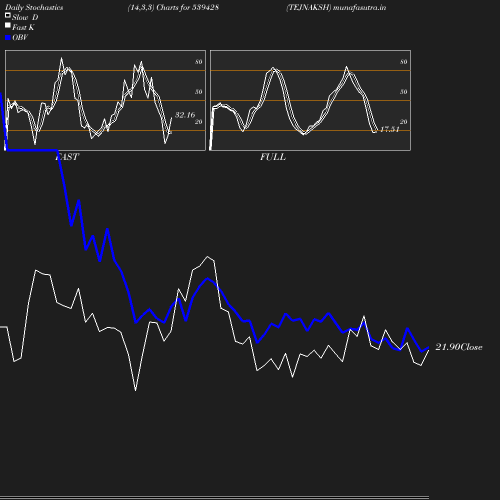Viewport: 500px width, 500px height.
Task: Select the 'Daily Stochastics' title text
Action: coord(34,8)
